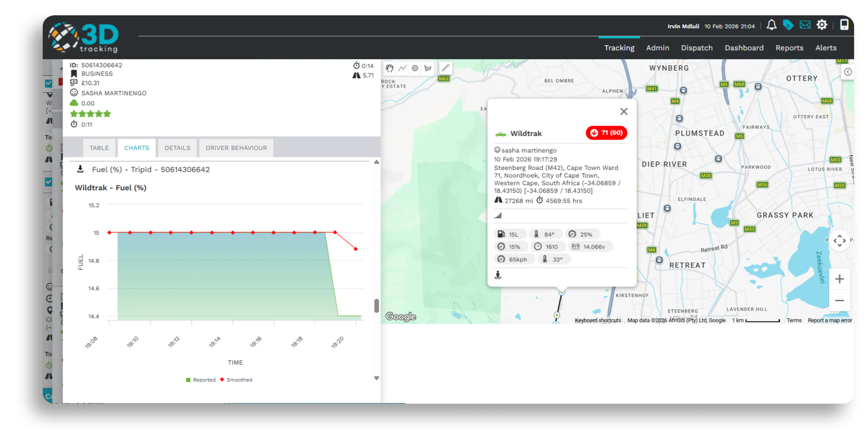Open the Dispatch menu
The image size is (868, 444).
[x=696, y=48]
